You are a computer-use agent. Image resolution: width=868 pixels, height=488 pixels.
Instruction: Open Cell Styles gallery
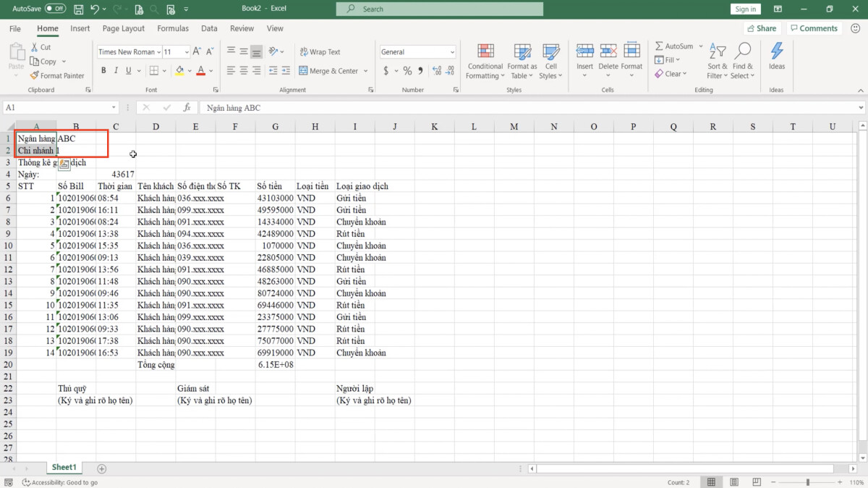(550, 62)
